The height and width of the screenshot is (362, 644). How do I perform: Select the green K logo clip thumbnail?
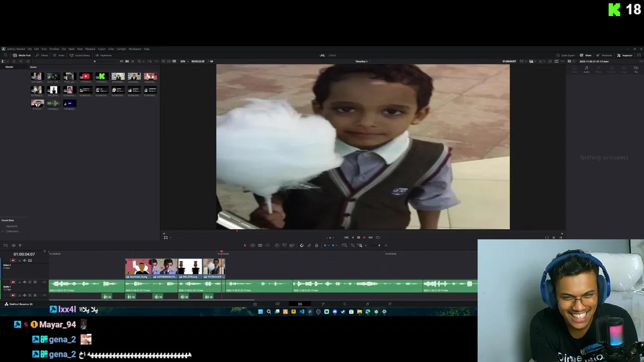(101, 76)
